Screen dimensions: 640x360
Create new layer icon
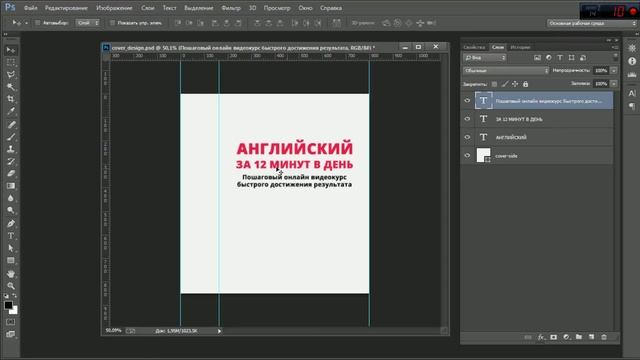tap(591, 337)
